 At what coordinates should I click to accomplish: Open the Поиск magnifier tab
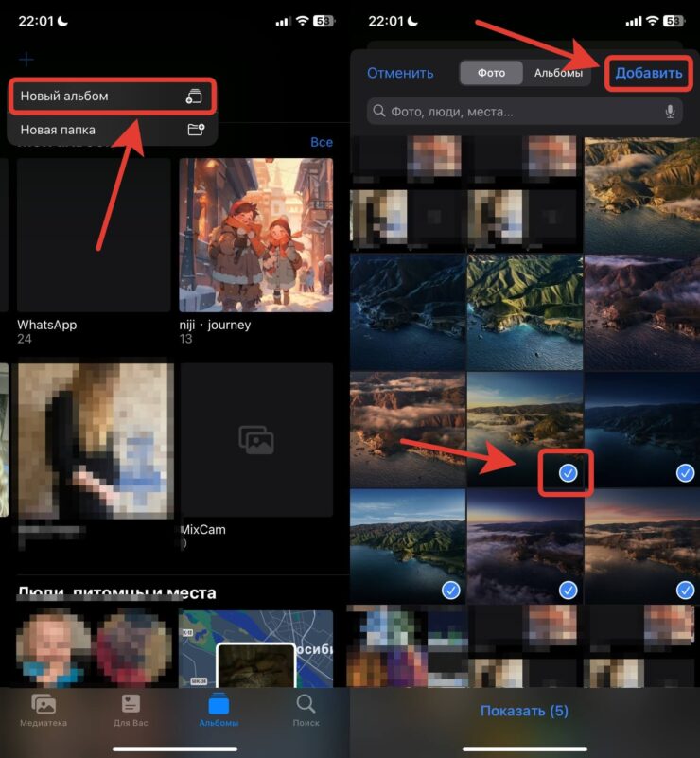(306, 709)
